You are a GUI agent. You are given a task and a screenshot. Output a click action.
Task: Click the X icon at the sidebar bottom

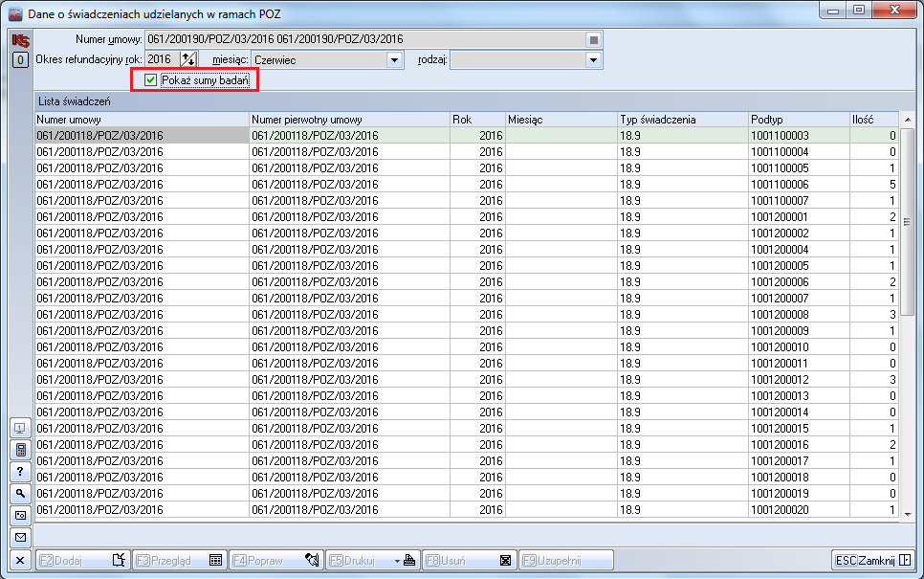point(20,560)
